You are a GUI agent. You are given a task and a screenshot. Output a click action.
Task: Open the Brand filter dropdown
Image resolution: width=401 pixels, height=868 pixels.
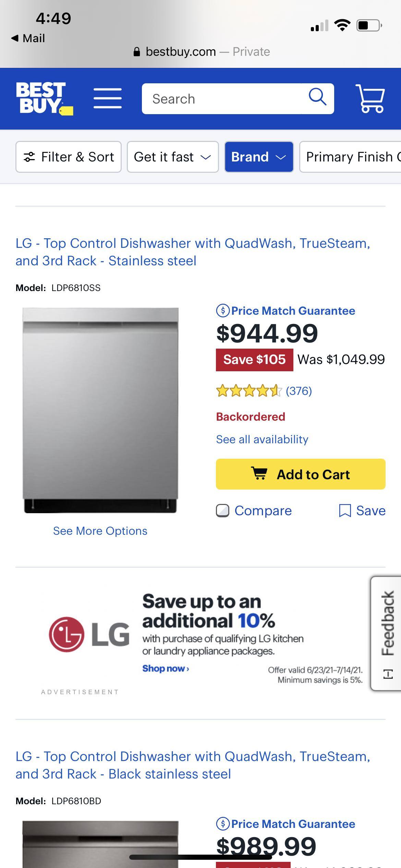pos(259,157)
